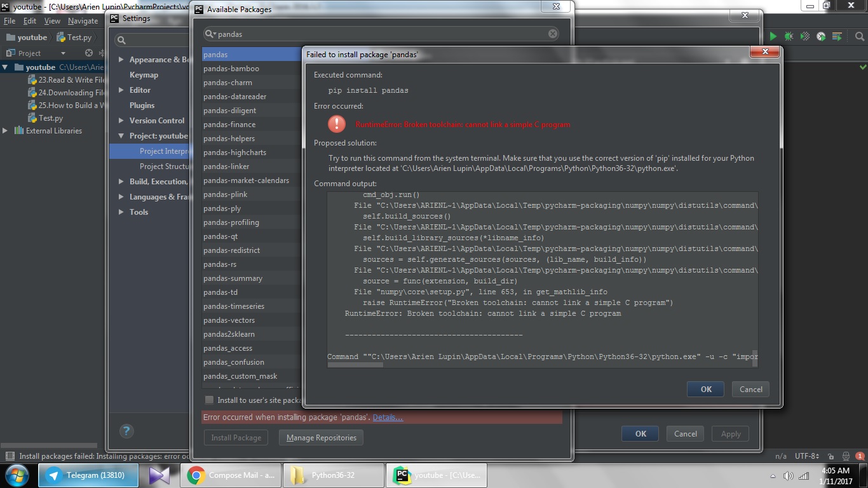Click Test.py in the navigation breadcrumb
This screenshot has height=488, width=868.
[74, 37]
